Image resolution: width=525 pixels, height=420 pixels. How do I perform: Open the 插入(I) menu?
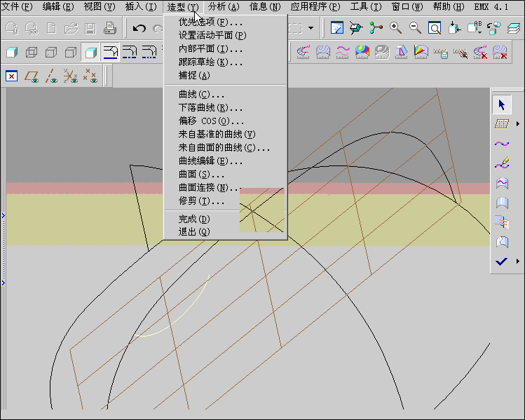click(141, 6)
